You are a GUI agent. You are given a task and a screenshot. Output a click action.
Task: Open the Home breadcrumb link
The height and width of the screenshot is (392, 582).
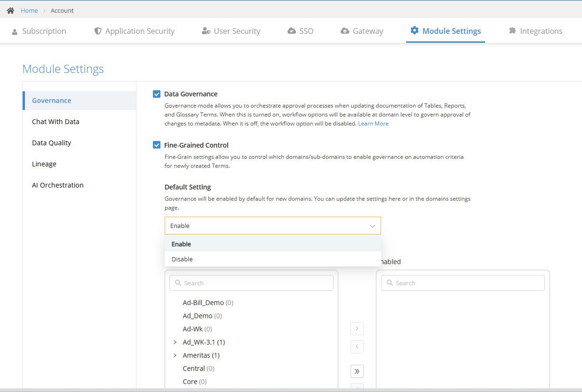[x=29, y=10]
